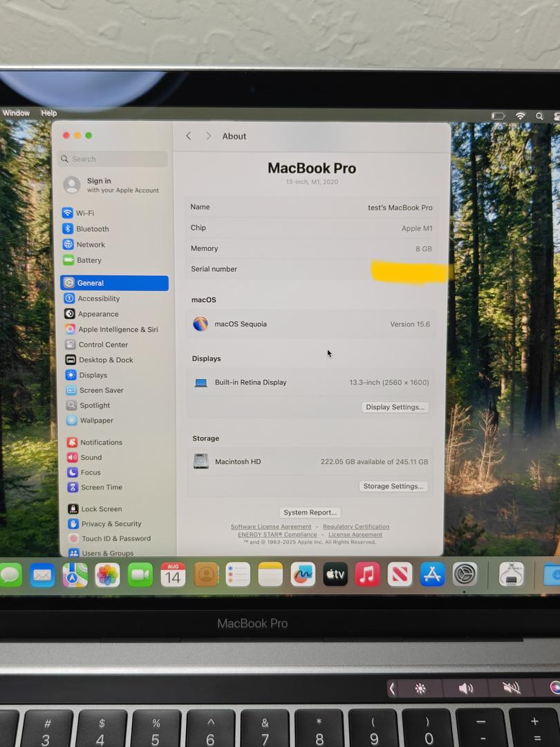Open the Help menu
Viewport: 560px width, 747px height.
click(48, 113)
